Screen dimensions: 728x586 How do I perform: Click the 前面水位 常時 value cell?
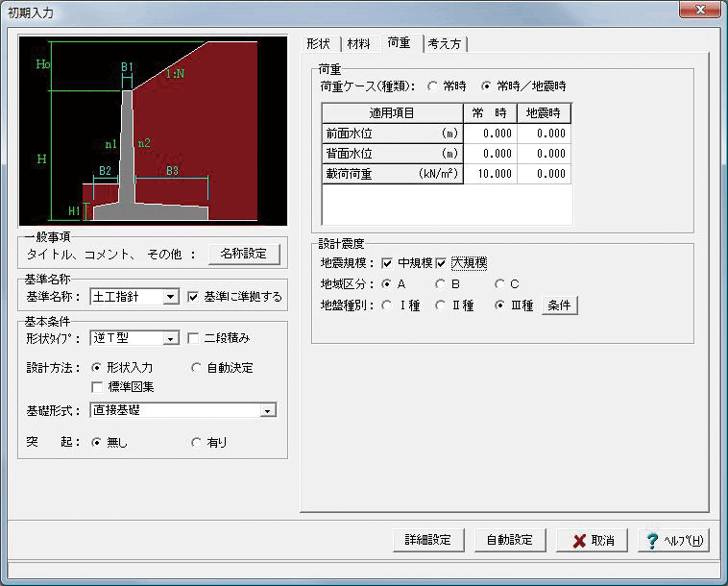pyautogui.click(x=490, y=134)
